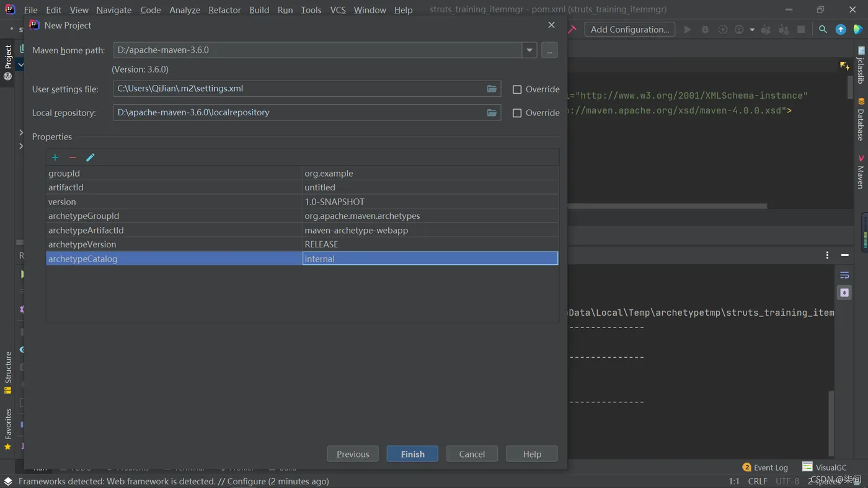The width and height of the screenshot is (868, 488).
Task: Select the archetypeGroupId row
Action: click(x=303, y=216)
